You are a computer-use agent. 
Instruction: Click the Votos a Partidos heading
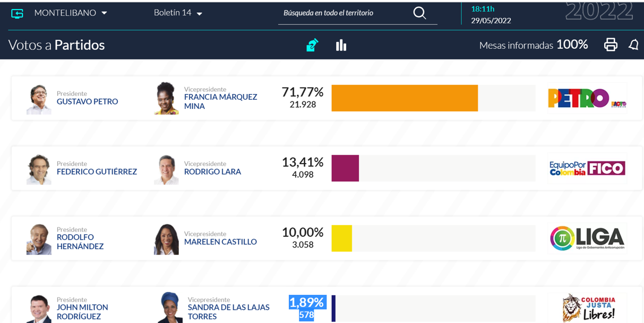point(57,45)
